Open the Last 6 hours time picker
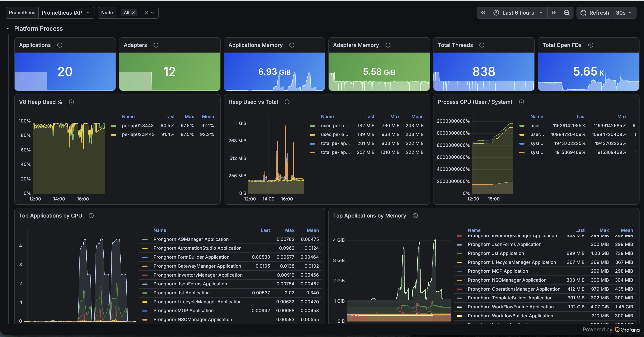The image size is (644, 337). [518, 13]
